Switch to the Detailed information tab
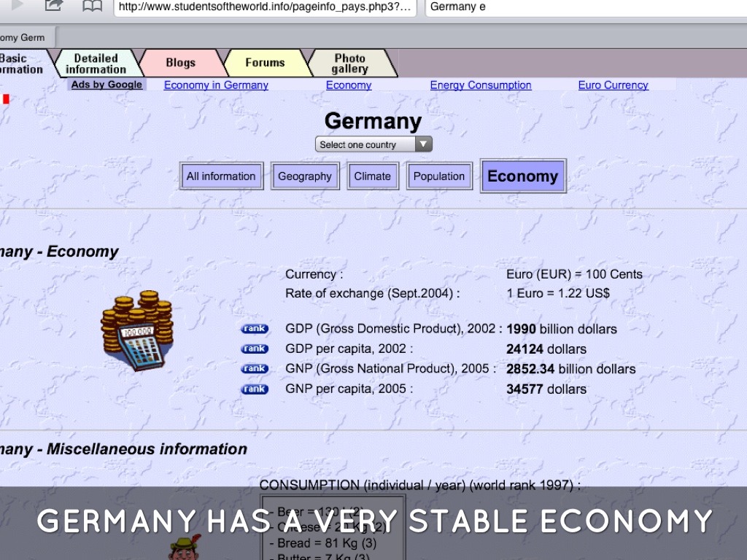This screenshot has height=560, width=747. (96, 63)
